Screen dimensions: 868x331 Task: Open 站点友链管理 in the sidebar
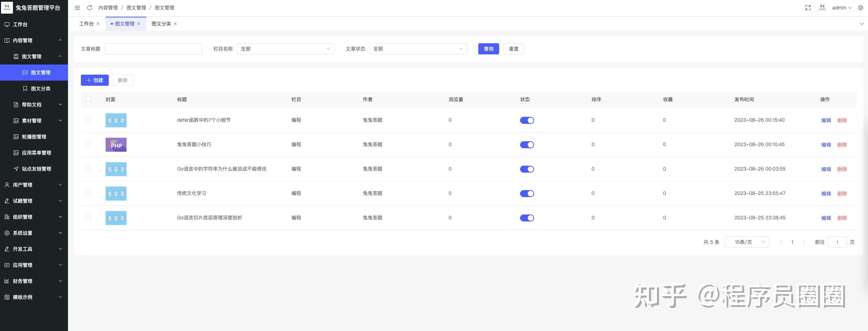tap(34, 169)
